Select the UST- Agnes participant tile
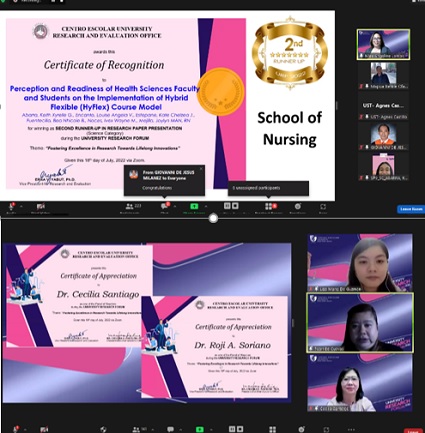The width and height of the screenshot is (425, 433). pos(383,106)
